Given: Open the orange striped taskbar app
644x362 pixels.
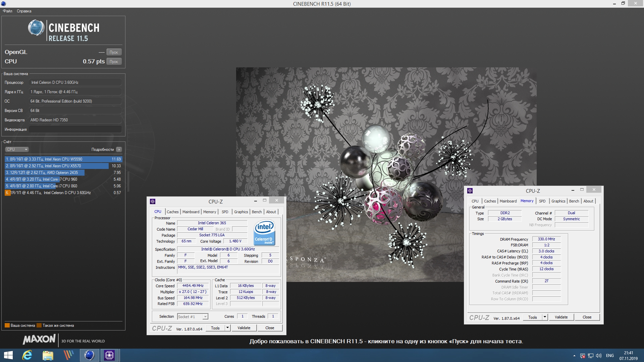Looking at the screenshot, I should 68,355.
